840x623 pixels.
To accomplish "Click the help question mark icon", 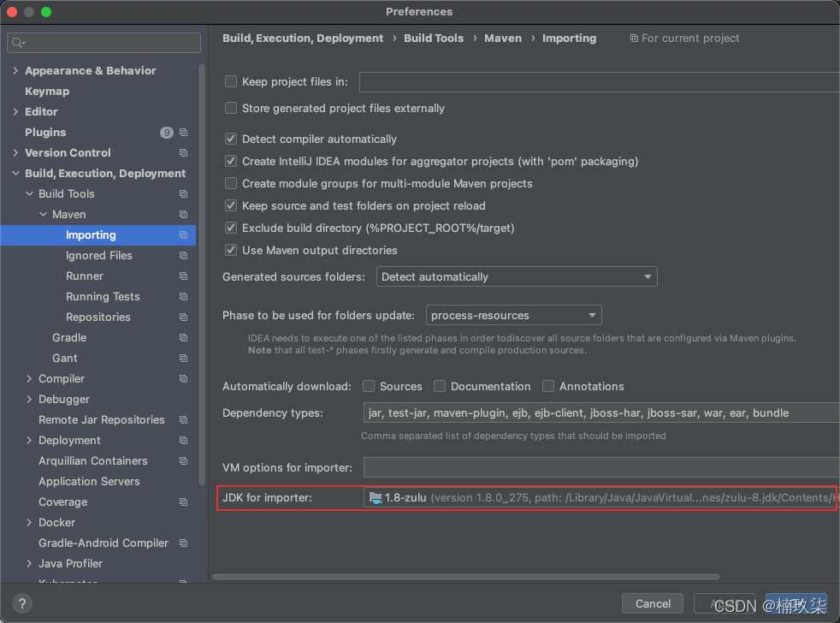I will pyautogui.click(x=21, y=602).
